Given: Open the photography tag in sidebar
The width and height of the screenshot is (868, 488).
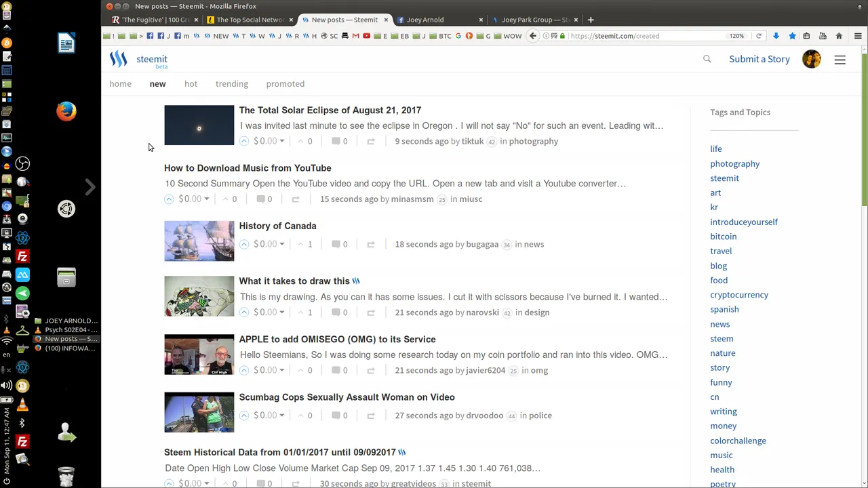Looking at the screenshot, I should (x=734, y=163).
